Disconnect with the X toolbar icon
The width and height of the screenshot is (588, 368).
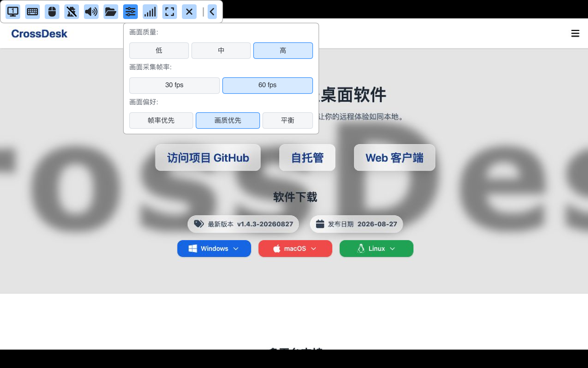[x=189, y=12]
